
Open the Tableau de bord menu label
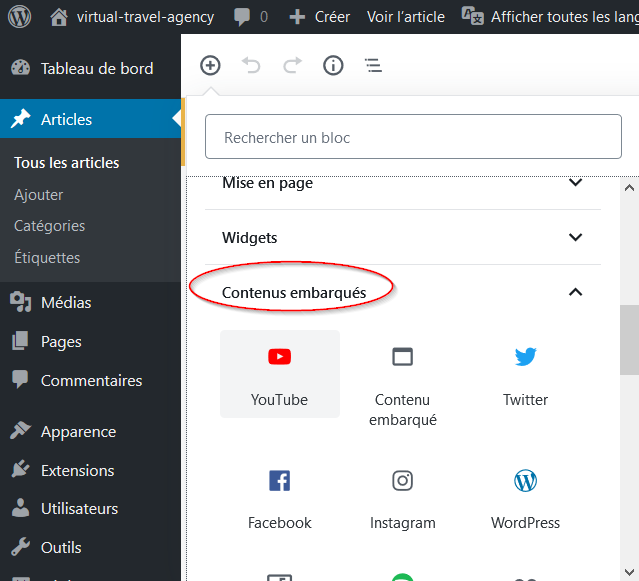[x=97, y=68]
